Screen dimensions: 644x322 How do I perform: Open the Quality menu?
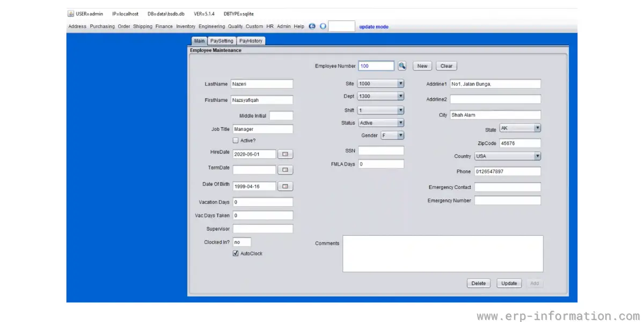(235, 26)
